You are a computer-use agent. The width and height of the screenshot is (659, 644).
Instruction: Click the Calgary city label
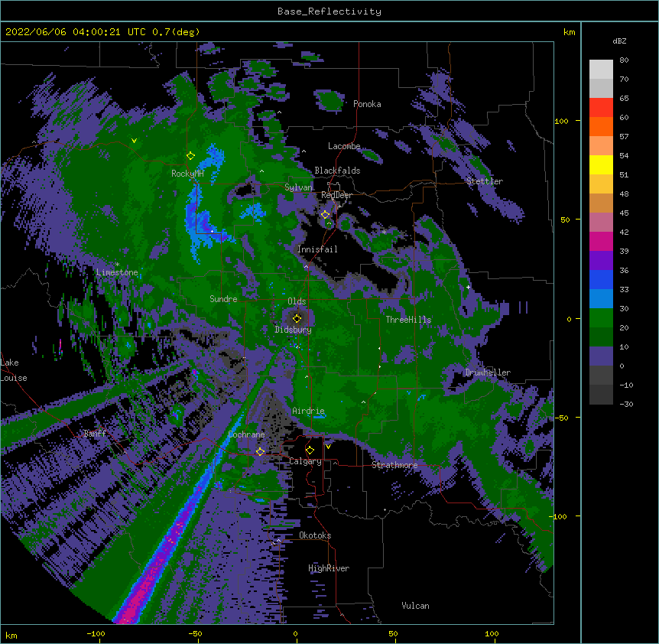click(306, 461)
